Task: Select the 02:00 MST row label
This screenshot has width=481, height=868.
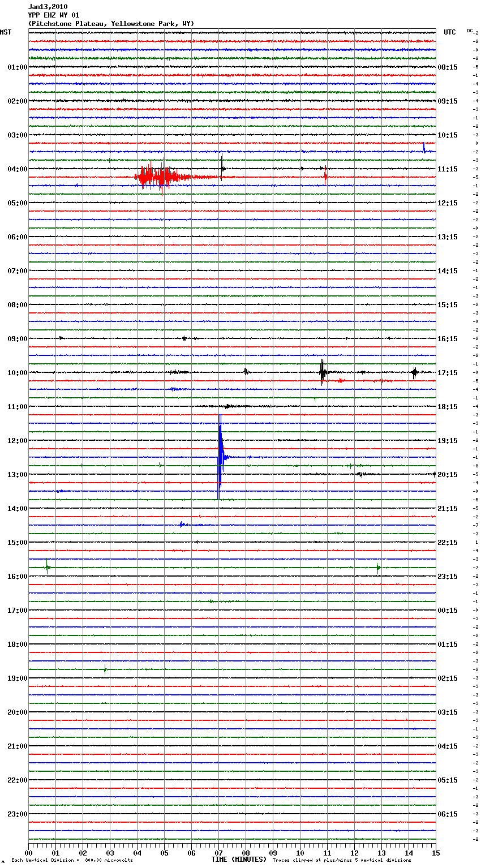Action: (x=17, y=101)
